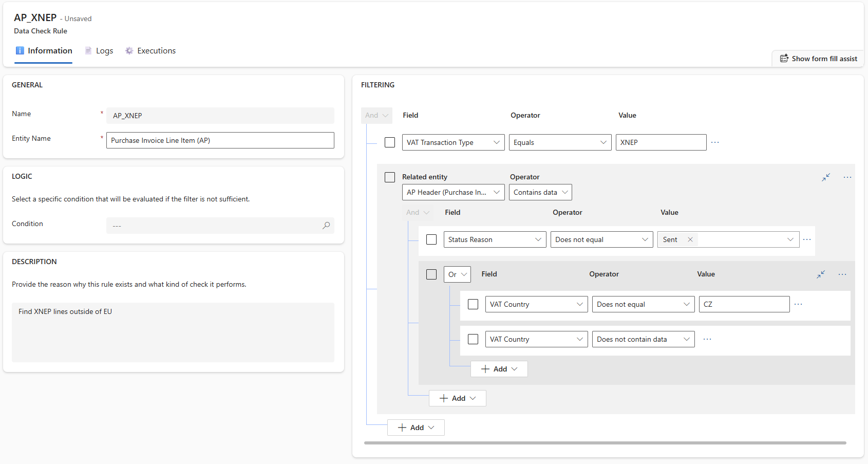
Task: Open more options for XNEP row
Action: click(715, 142)
